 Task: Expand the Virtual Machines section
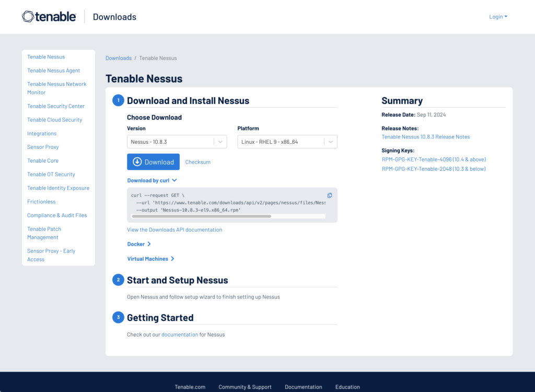[151, 259]
